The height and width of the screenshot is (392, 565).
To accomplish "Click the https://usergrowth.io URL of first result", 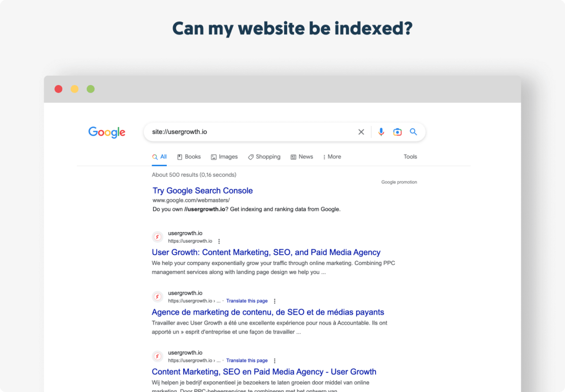I will pos(190,241).
